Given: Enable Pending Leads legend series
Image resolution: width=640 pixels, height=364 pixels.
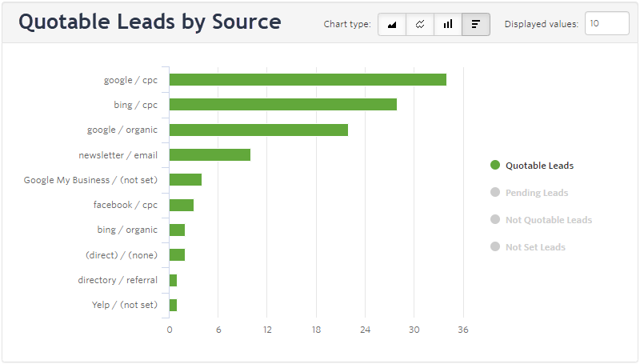Looking at the screenshot, I should click(530, 193).
